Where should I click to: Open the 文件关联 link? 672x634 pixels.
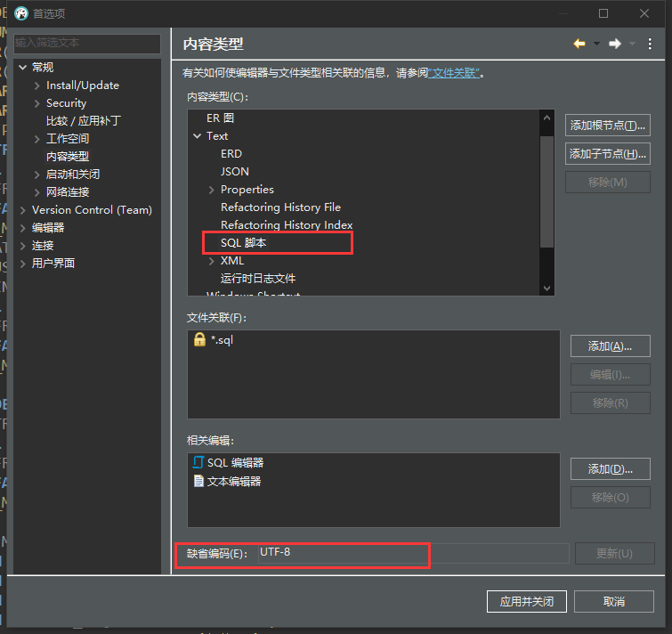454,73
